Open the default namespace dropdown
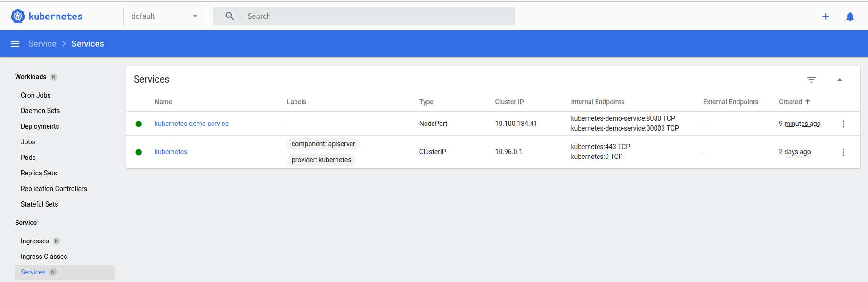Screen dimensions: 868x282 click(x=164, y=16)
